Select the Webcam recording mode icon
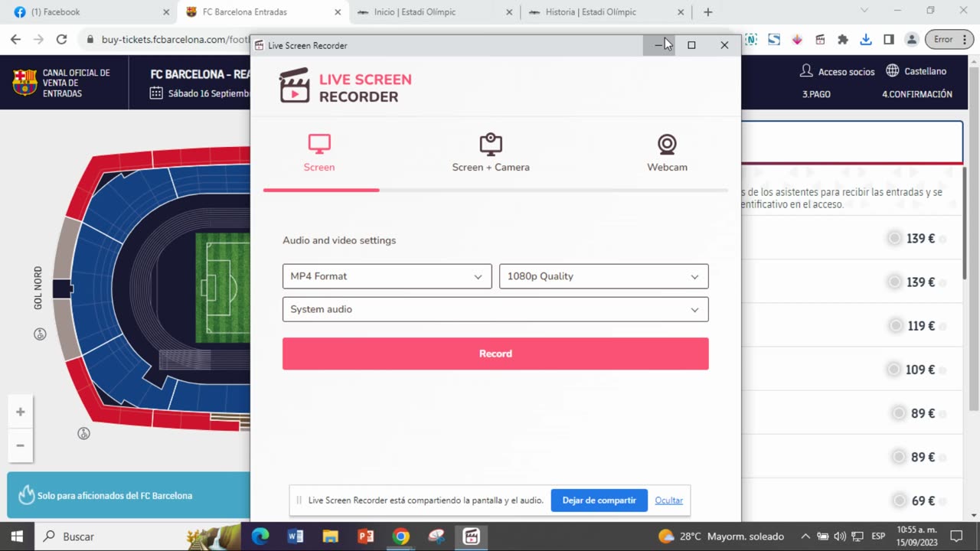The width and height of the screenshot is (980, 551). 667,144
